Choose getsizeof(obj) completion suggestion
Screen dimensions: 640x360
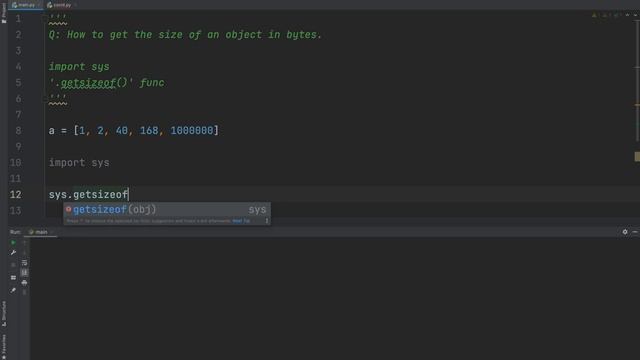[167, 209]
